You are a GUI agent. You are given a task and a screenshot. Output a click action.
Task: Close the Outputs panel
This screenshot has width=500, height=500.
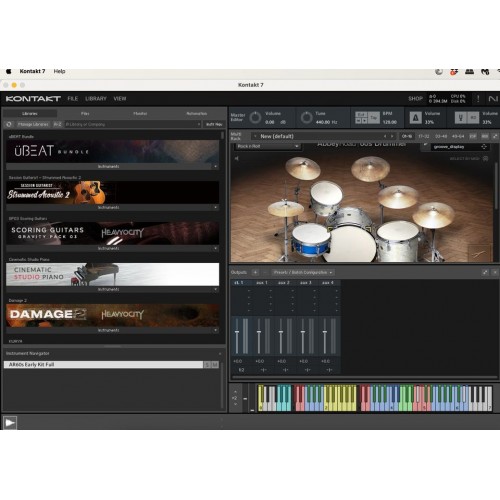(495, 272)
